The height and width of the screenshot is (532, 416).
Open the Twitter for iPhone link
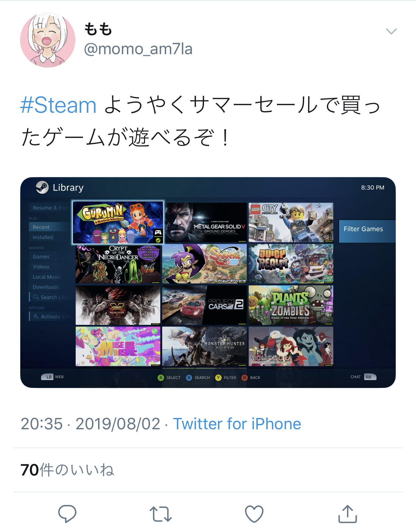(237, 424)
